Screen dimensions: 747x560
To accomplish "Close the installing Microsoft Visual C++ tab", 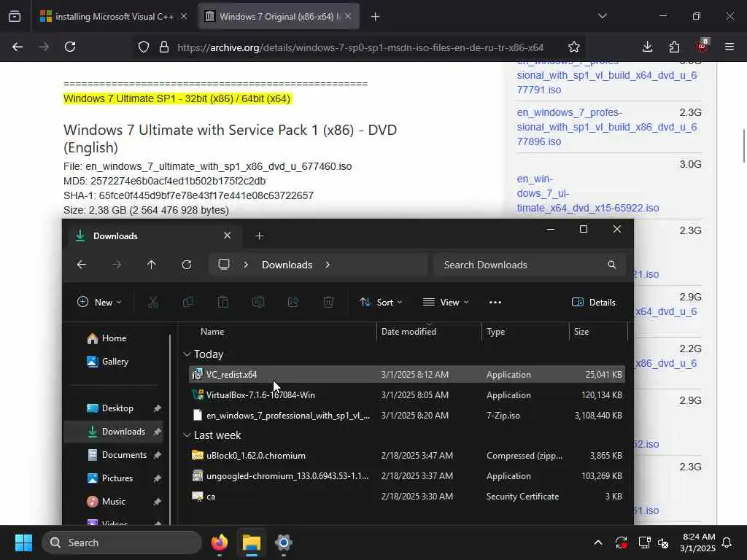I will 184,17.
